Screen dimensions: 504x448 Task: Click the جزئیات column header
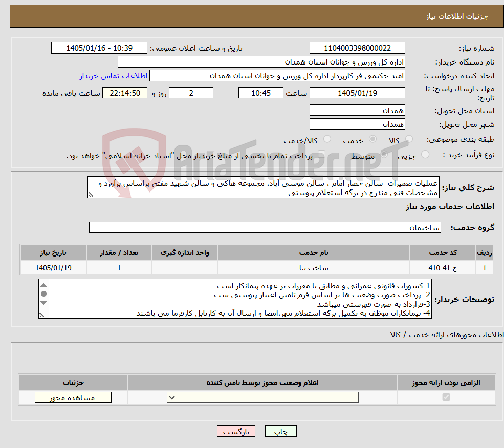point(73,382)
